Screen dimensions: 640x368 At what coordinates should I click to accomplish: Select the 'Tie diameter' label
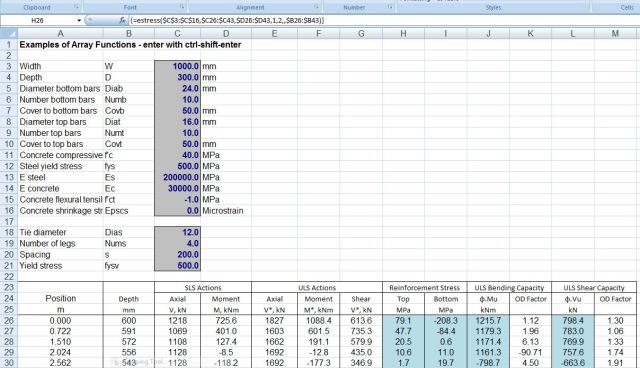60,232
